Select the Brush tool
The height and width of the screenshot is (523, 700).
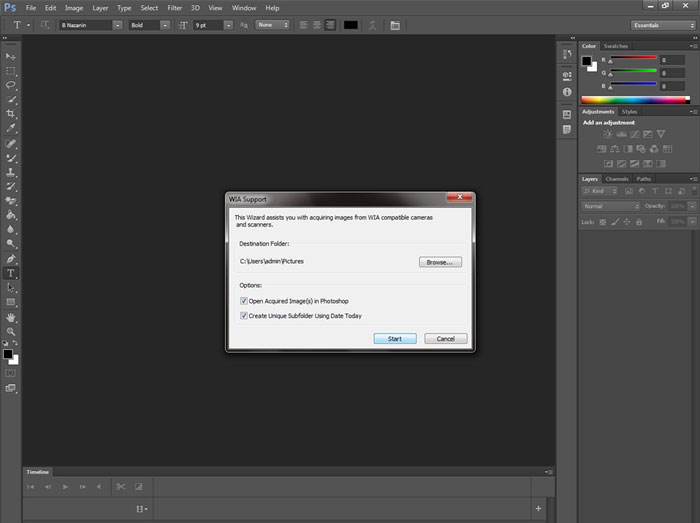pos(11,158)
